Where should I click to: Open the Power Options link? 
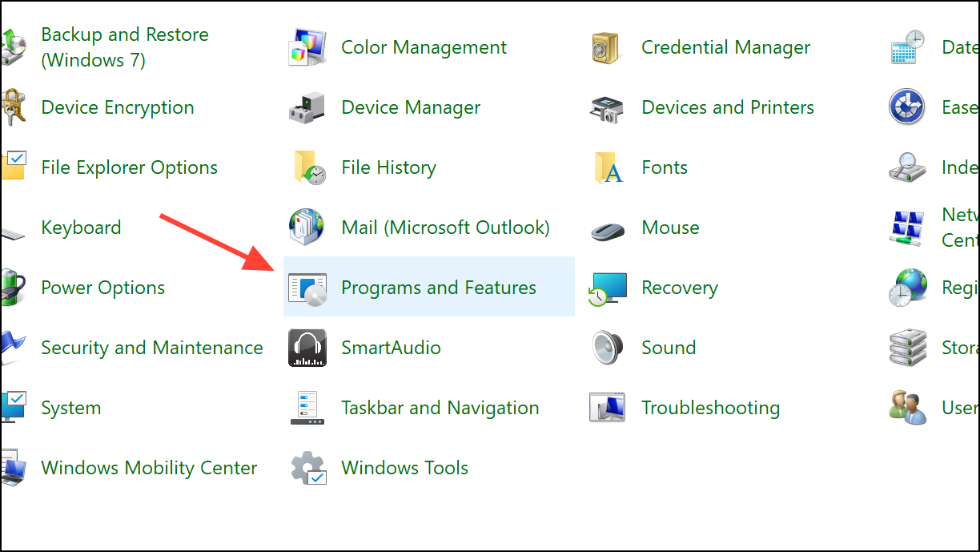[102, 288]
